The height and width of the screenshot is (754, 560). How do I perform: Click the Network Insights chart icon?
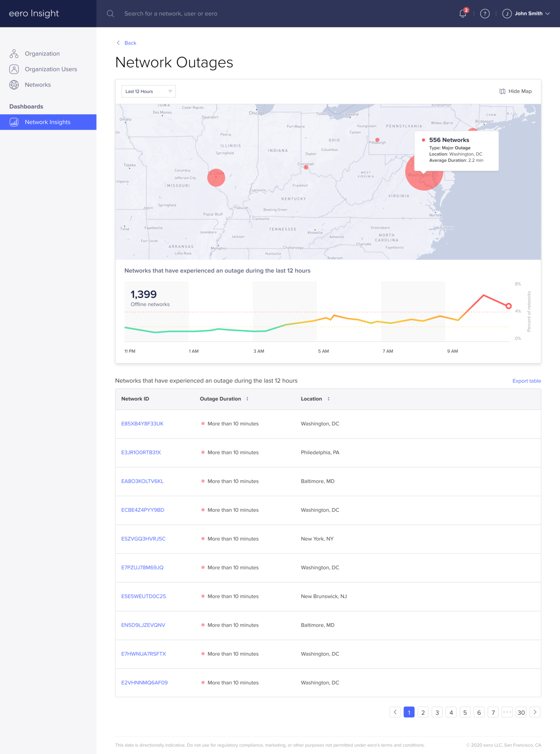coord(14,122)
